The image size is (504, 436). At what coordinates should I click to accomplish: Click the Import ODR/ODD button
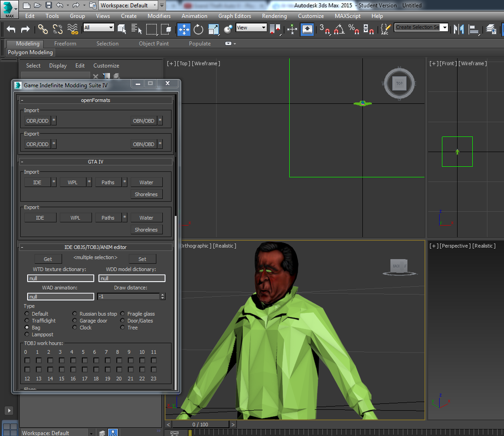tap(37, 121)
